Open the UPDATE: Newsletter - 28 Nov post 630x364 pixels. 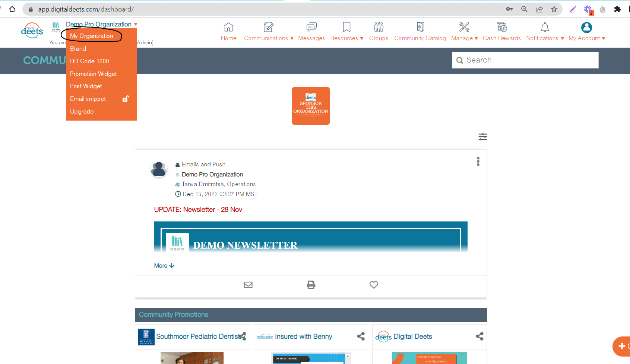[198, 210]
